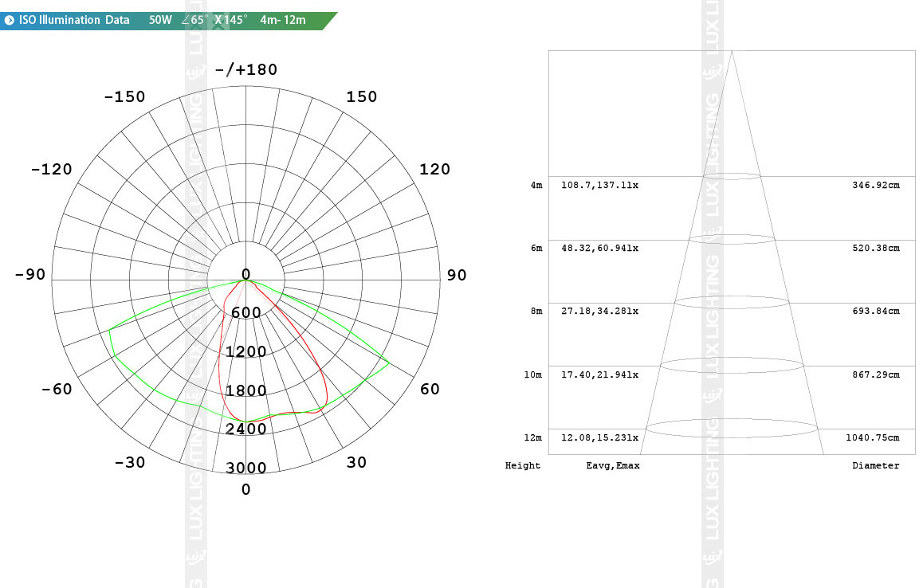Click the "∠65° X145°" beam angle text
The width and height of the screenshot is (923, 588).
pos(214,20)
